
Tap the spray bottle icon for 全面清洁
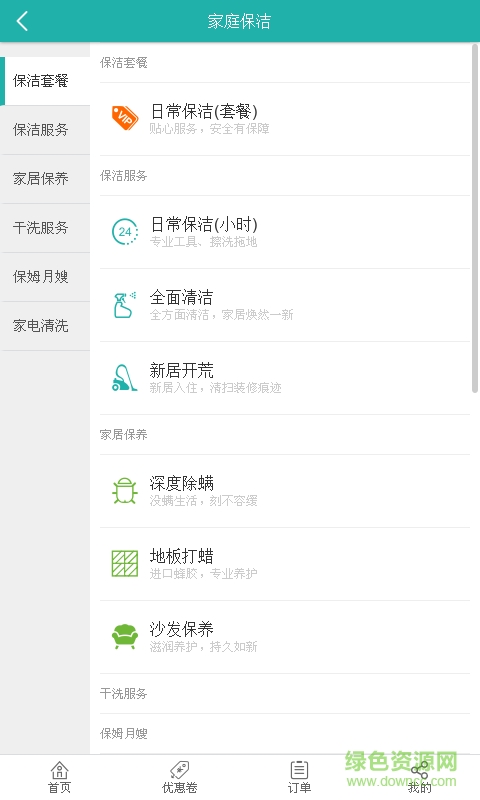tap(125, 305)
